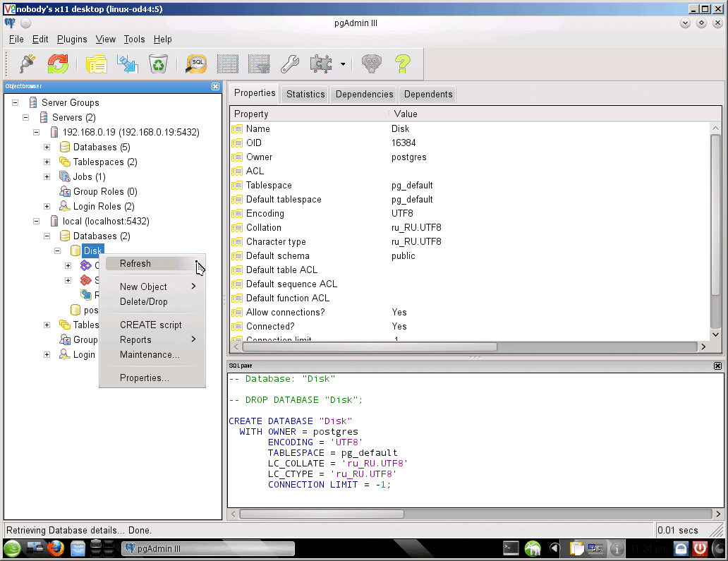The image size is (728, 561).
Task: Click the Drop object trash icon
Action: point(158,64)
